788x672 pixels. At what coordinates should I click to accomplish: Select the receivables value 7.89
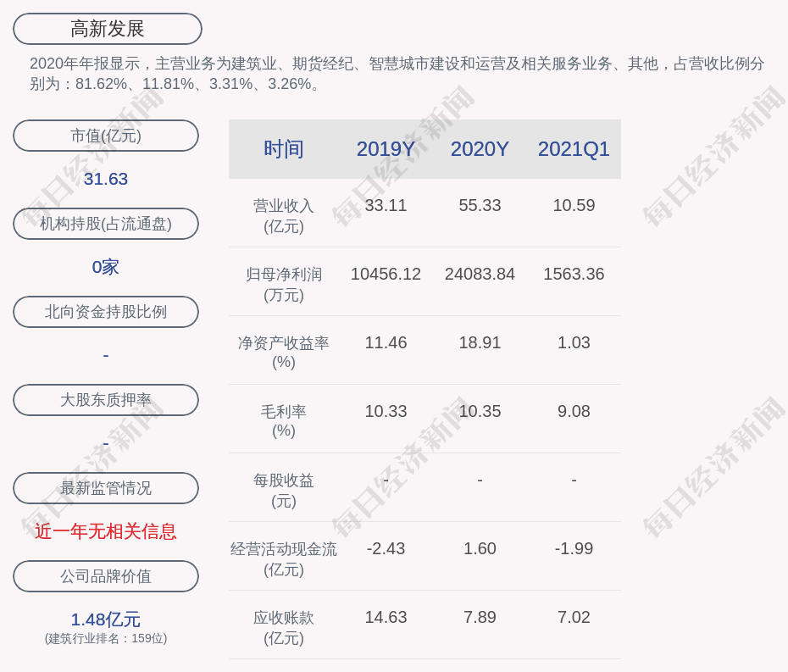tap(480, 617)
